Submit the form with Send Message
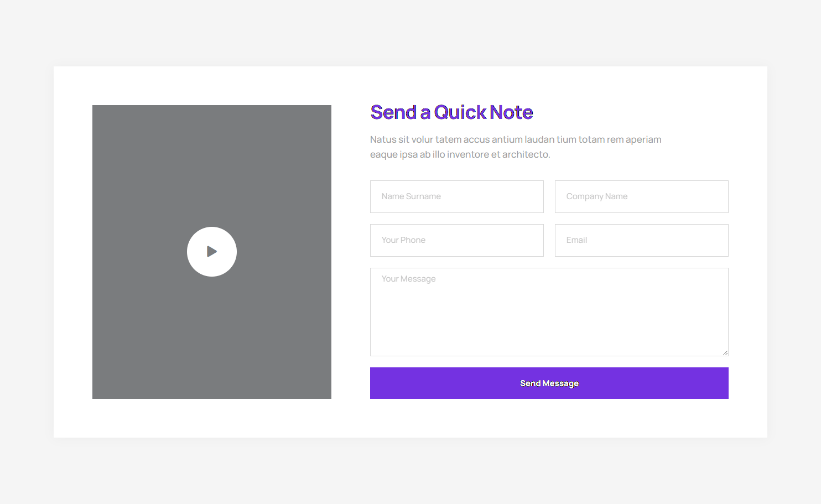The height and width of the screenshot is (504, 821). coord(549,383)
